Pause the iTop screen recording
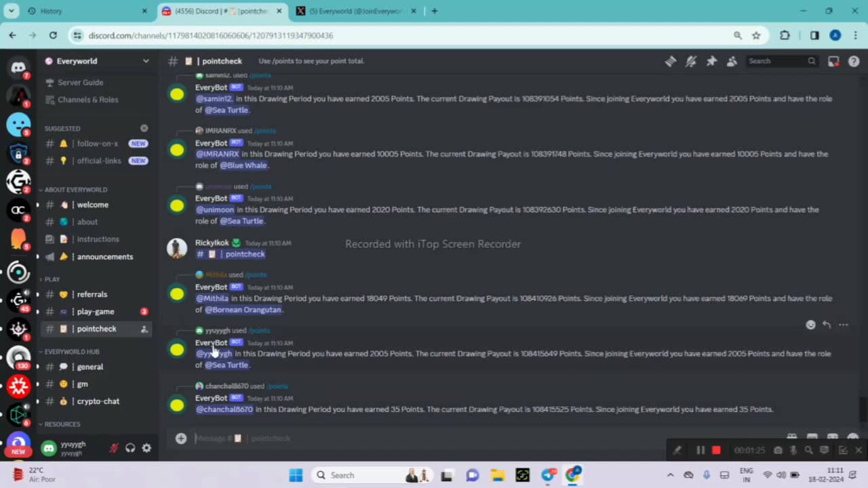868x488 pixels. click(701, 450)
